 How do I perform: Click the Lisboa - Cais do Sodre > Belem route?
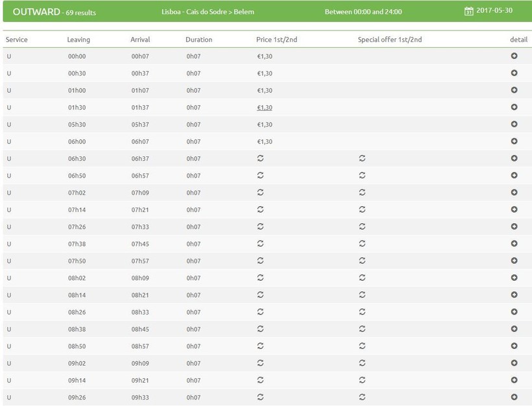pyautogui.click(x=208, y=12)
